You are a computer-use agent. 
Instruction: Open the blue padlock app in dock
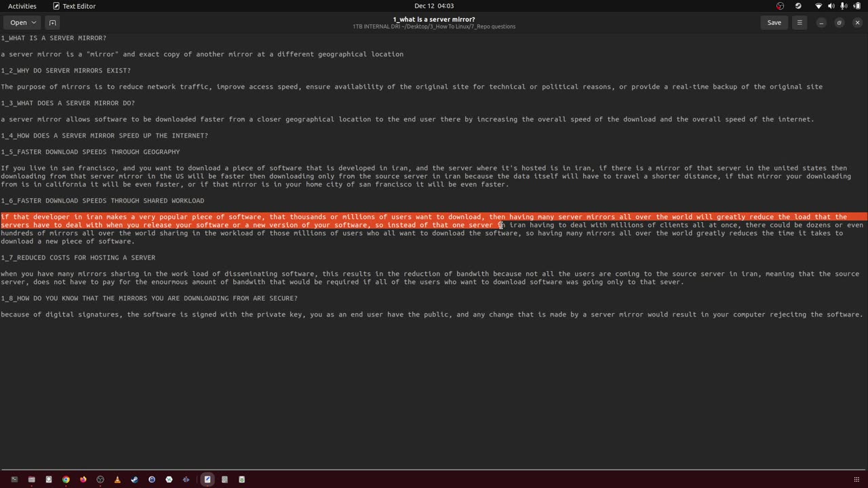click(x=152, y=479)
